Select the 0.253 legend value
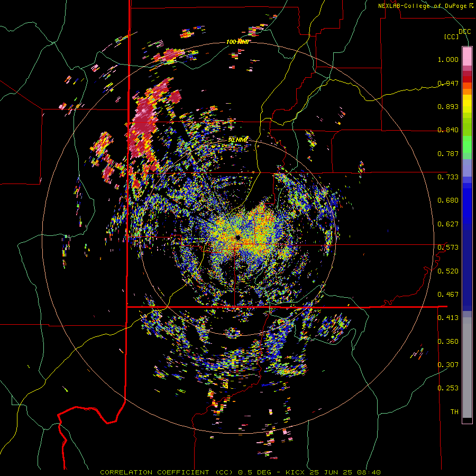 point(448,388)
